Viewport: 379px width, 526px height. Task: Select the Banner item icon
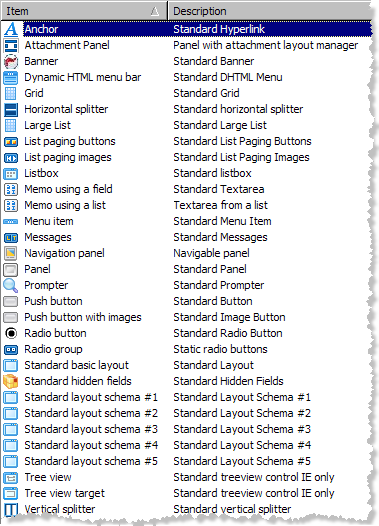(11, 61)
